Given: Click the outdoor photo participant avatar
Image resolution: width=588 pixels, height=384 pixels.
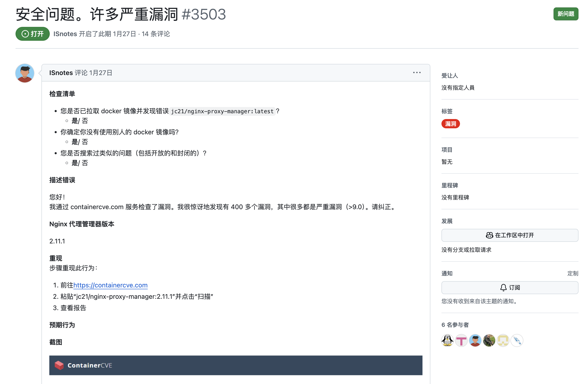Looking at the screenshot, I should coord(489,340).
